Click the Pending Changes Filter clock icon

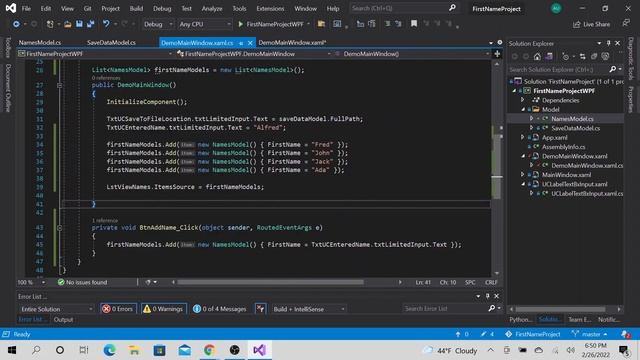pos(565,56)
